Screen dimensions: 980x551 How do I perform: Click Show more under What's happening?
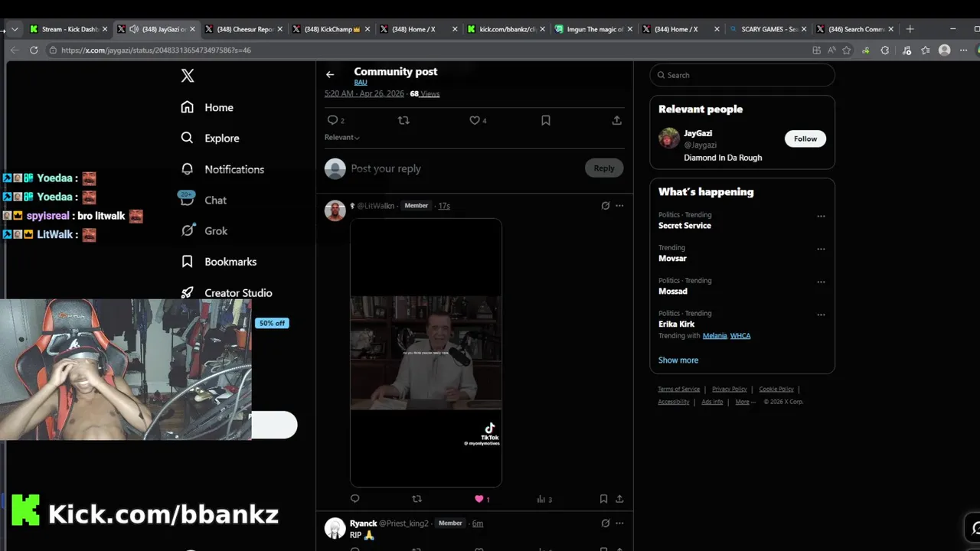tap(678, 360)
